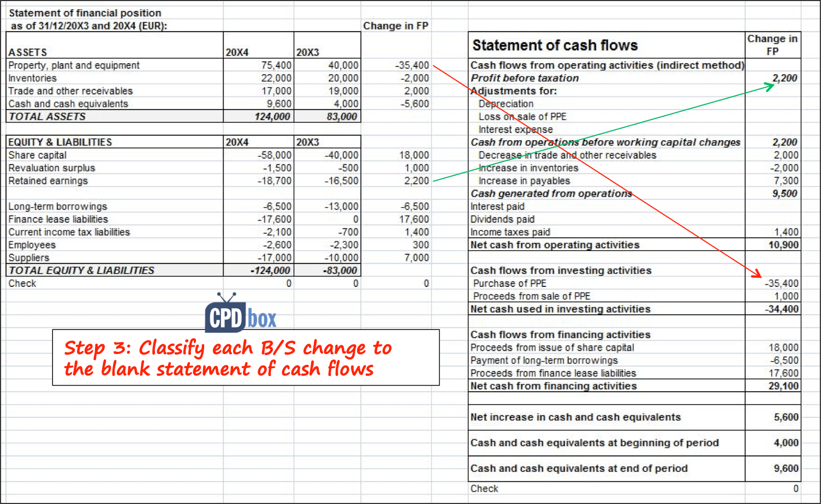821x504 pixels.
Task: Select the 'Payment of long-term borrowings' label
Action: point(544,361)
